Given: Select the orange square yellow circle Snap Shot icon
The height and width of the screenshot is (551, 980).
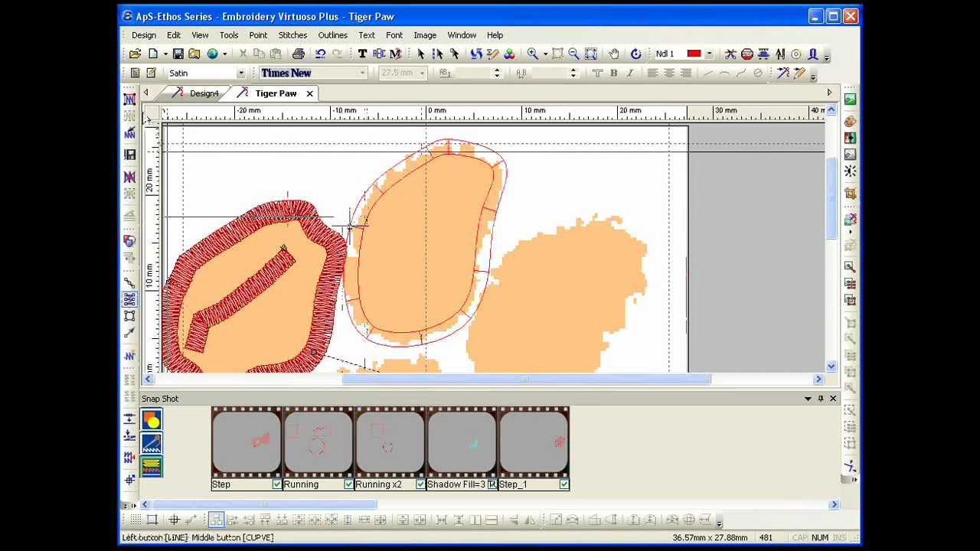Looking at the screenshot, I should [x=152, y=419].
